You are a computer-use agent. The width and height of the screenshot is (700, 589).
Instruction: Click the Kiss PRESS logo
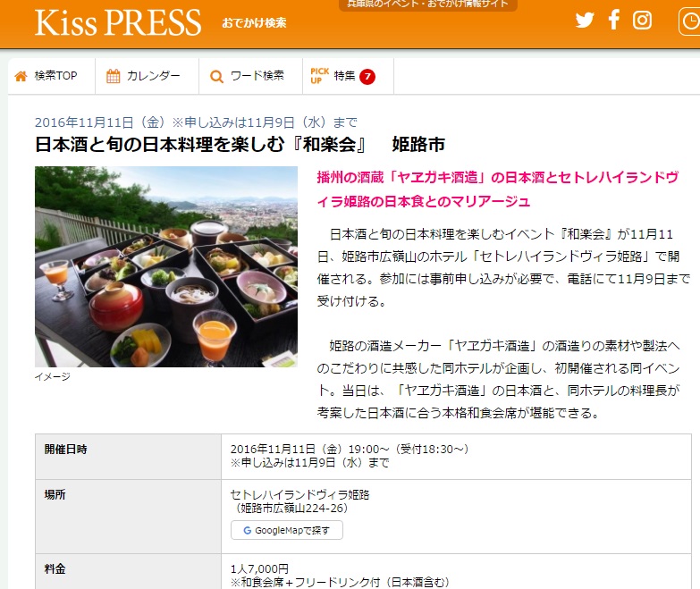118,22
